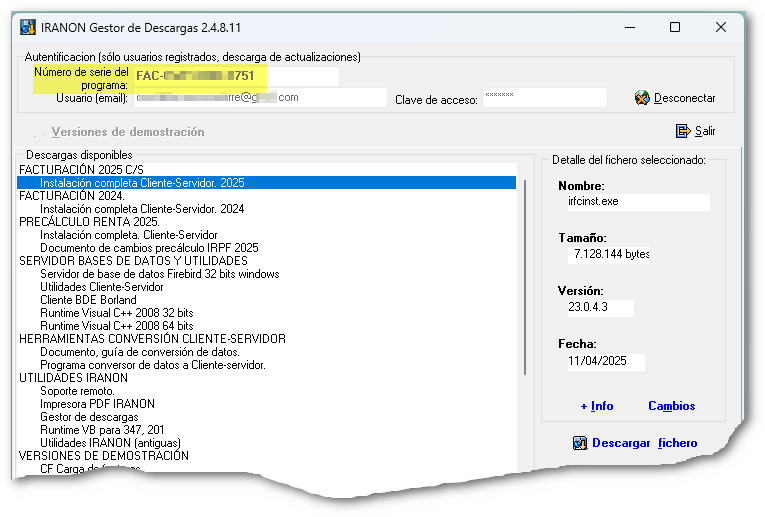This screenshot has width=765, height=517.
Task: Choose Runtime Visual C++ 2008 64 bits
Action: point(116,326)
